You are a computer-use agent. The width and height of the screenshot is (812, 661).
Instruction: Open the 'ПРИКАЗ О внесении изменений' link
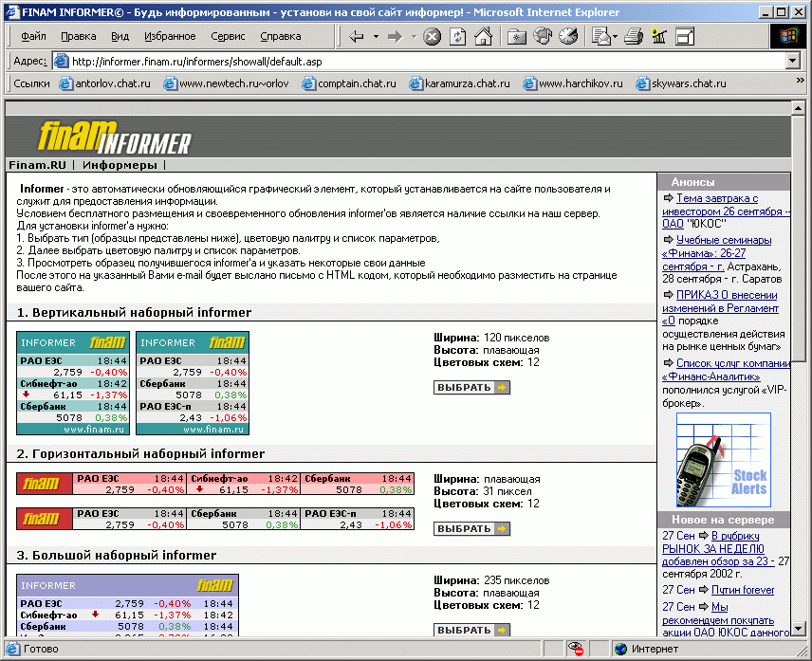click(720, 308)
